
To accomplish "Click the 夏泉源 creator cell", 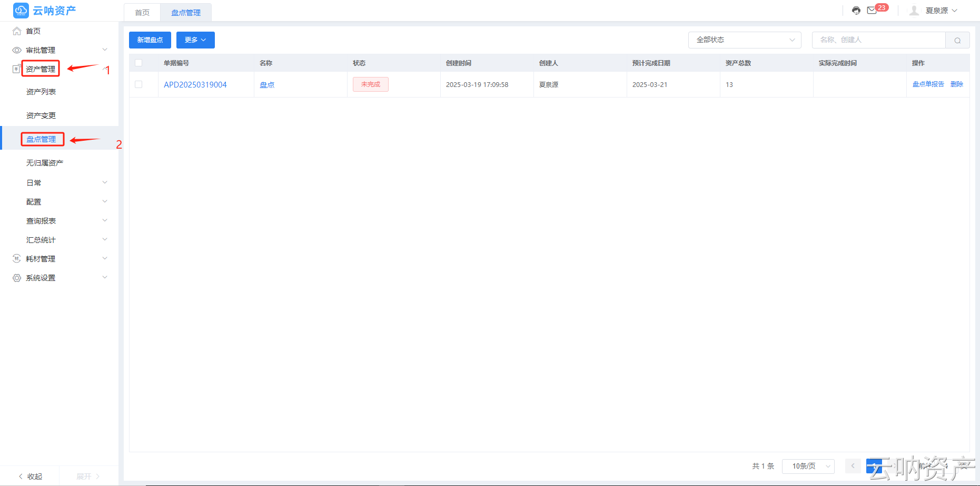I will coord(549,84).
